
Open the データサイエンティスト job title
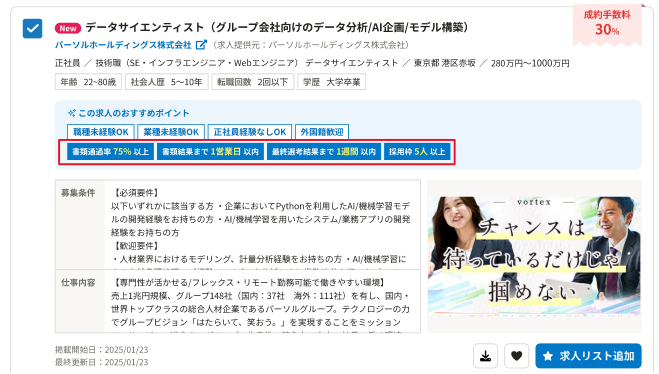pyautogui.click(x=277, y=27)
